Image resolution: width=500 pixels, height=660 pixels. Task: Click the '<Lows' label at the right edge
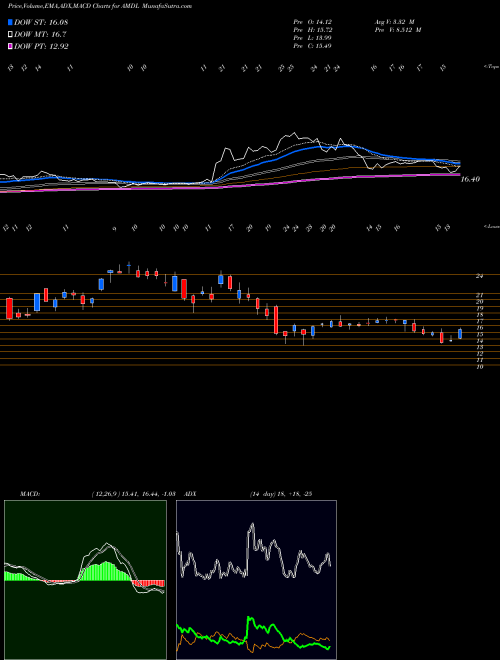[x=491, y=226]
